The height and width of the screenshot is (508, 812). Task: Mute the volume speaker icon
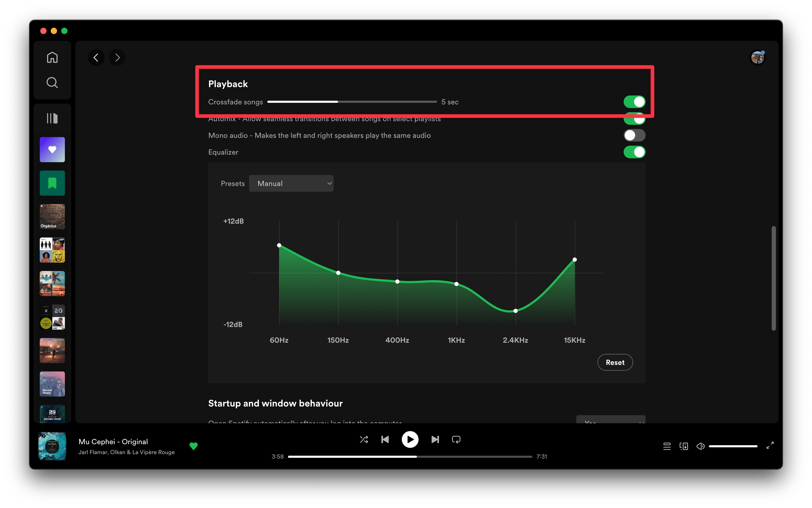click(x=701, y=446)
